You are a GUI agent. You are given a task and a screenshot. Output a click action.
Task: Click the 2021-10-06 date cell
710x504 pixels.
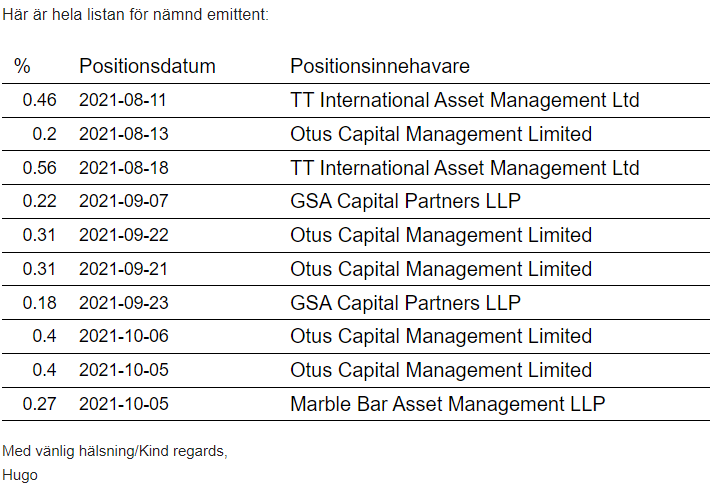click(124, 336)
